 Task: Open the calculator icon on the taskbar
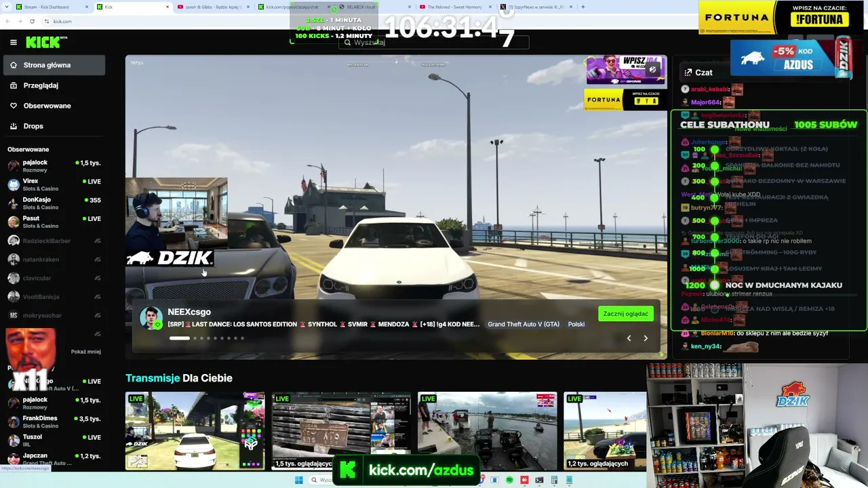pos(554,481)
